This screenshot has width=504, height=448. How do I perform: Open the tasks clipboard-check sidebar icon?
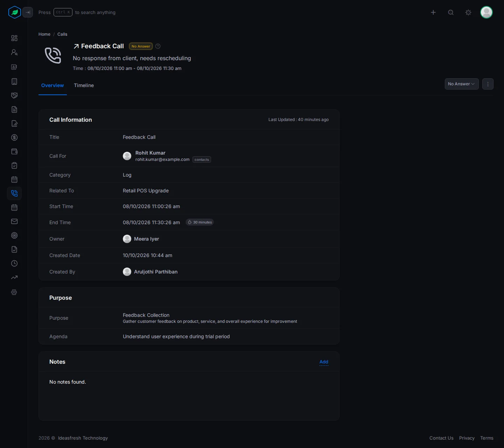pyautogui.click(x=14, y=165)
